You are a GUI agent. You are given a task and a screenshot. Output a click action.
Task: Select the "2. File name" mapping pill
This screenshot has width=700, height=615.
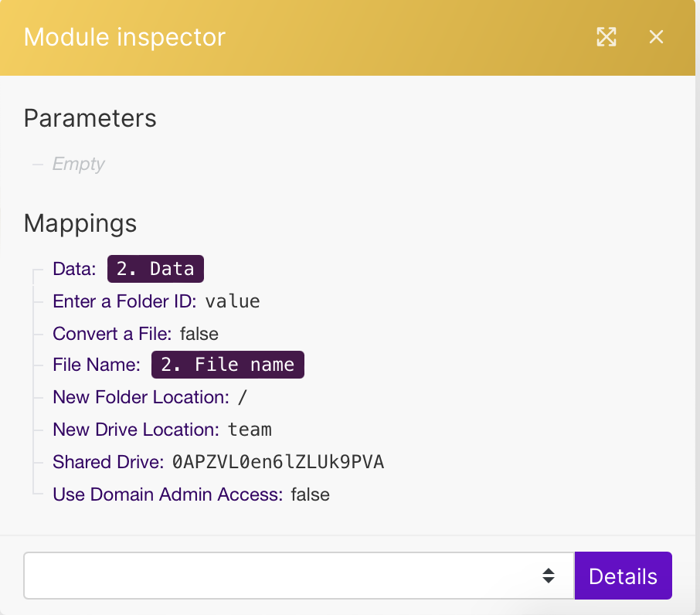[228, 365]
